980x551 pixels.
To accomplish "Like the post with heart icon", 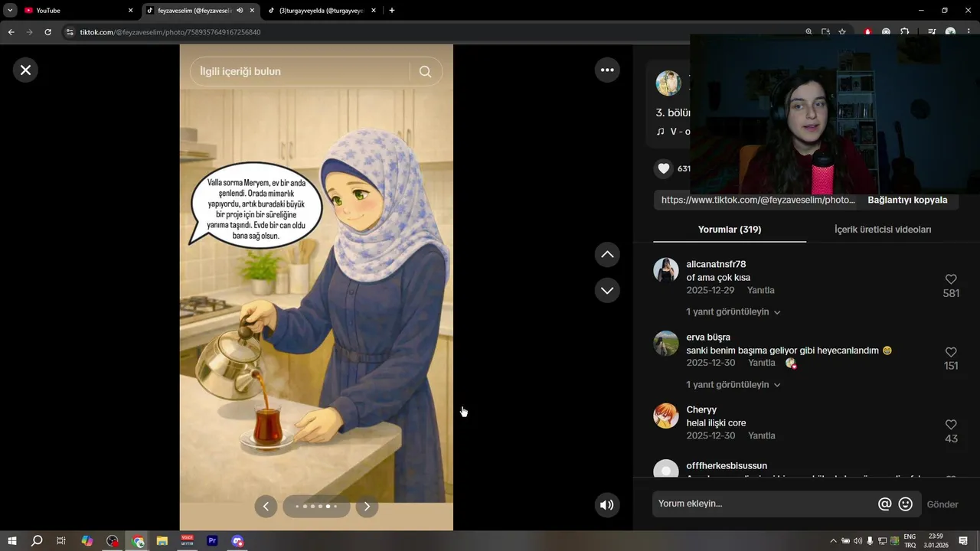I will tap(664, 168).
